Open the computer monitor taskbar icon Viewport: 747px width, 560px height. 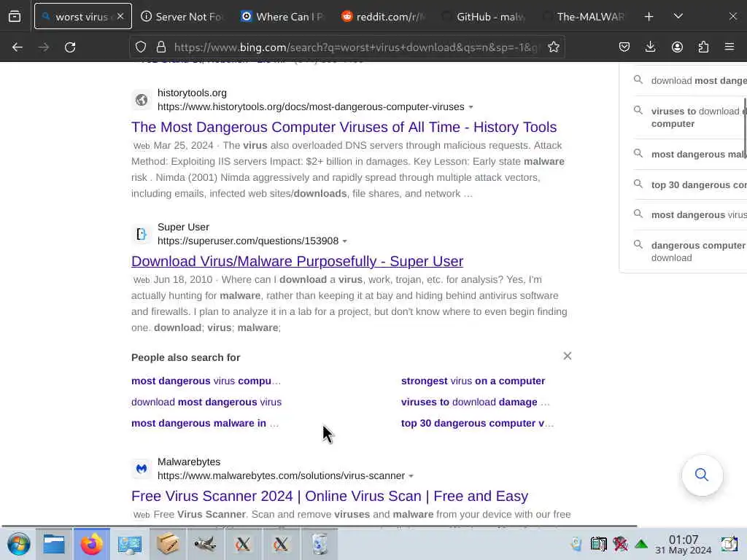tap(130, 544)
